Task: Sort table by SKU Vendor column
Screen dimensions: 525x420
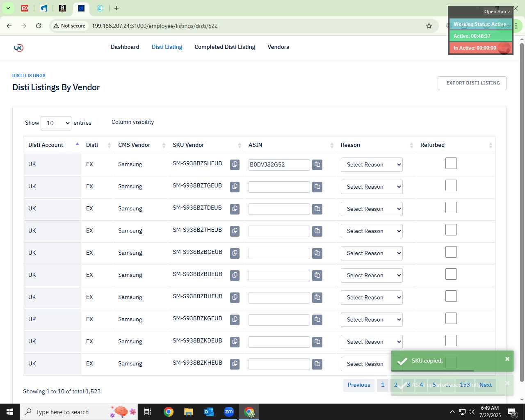Action: (x=206, y=145)
